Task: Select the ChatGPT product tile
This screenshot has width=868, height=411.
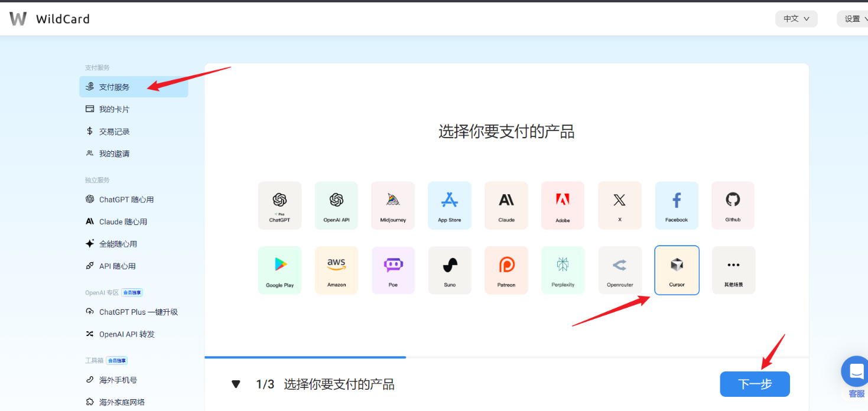Action: tap(279, 205)
